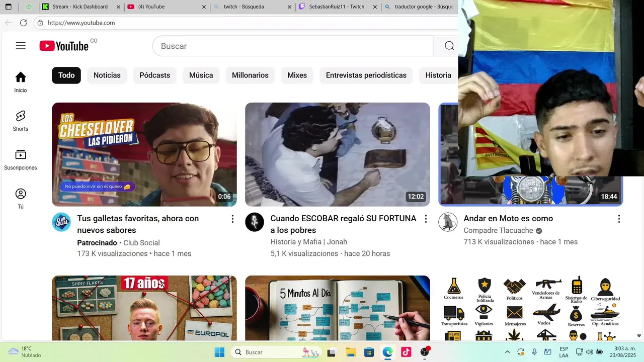Select the Millonarios filter chip
644x362 pixels.
250,75
